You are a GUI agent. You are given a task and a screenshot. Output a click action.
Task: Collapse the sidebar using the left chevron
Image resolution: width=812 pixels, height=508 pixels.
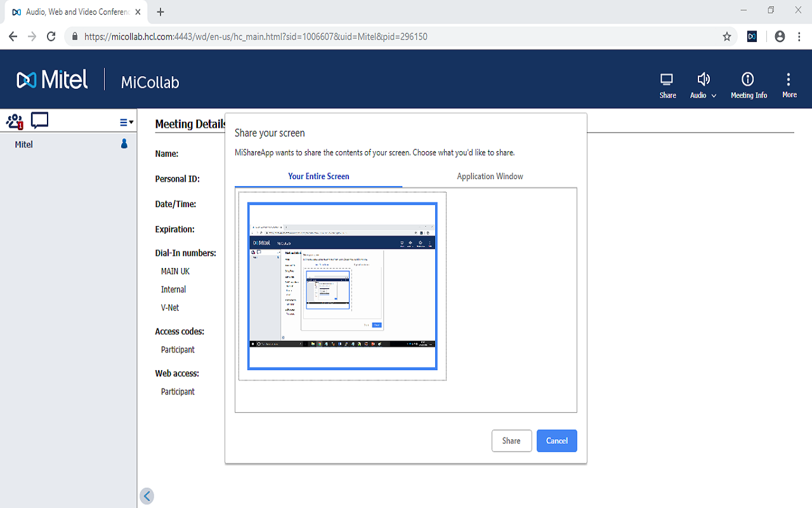pos(147,496)
